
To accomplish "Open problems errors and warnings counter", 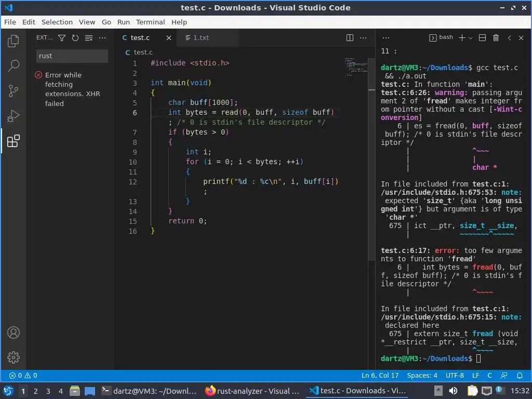I will (x=23, y=375).
